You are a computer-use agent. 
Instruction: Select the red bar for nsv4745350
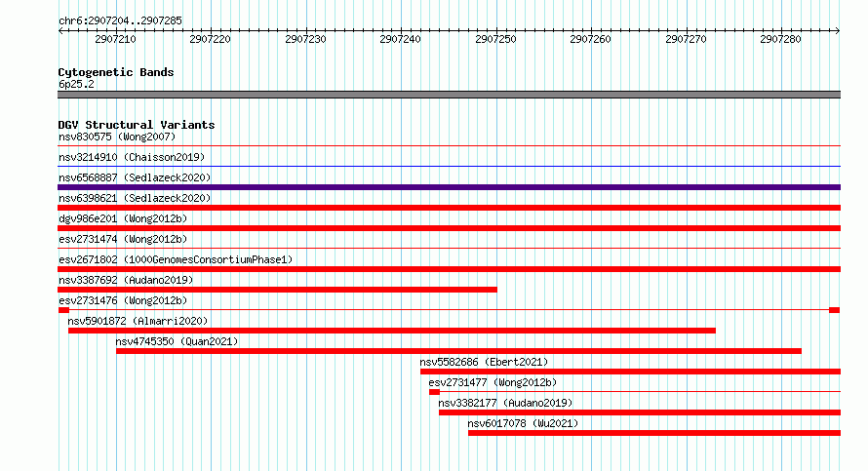pyautogui.click(x=459, y=351)
